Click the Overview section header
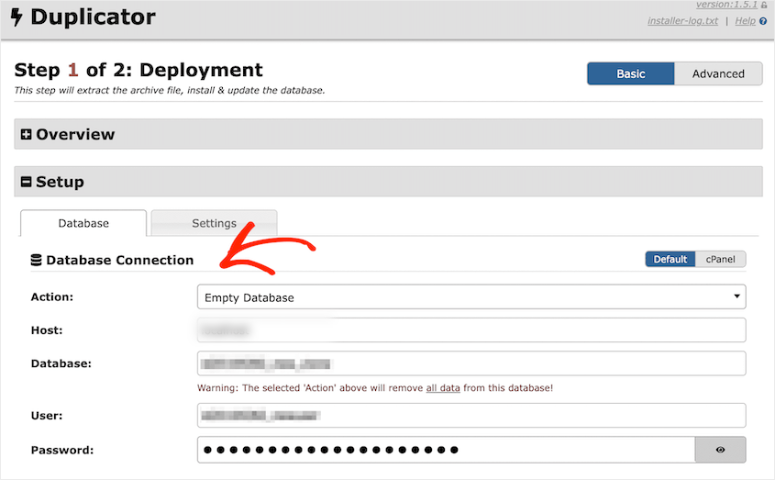The height and width of the screenshot is (480, 775). (x=388, y=134)
